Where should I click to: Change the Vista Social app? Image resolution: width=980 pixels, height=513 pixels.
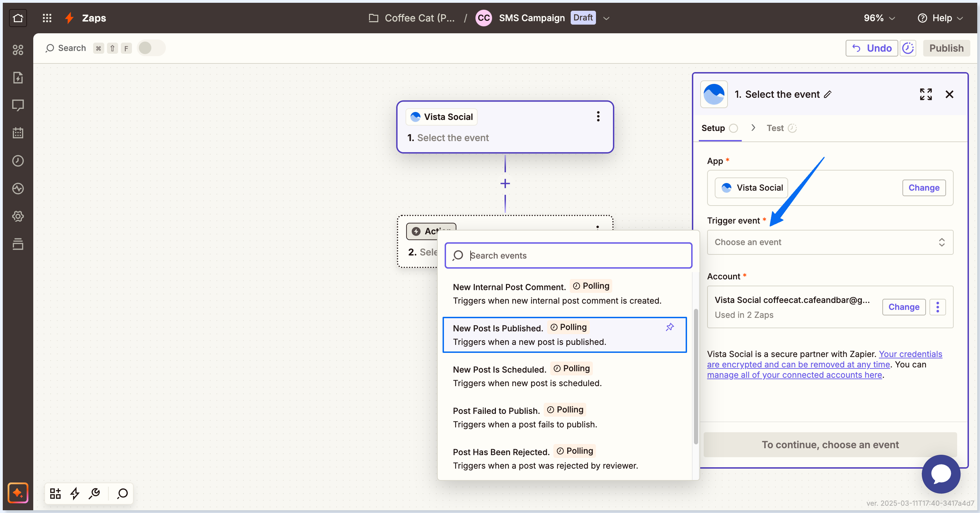click(924, 188)
